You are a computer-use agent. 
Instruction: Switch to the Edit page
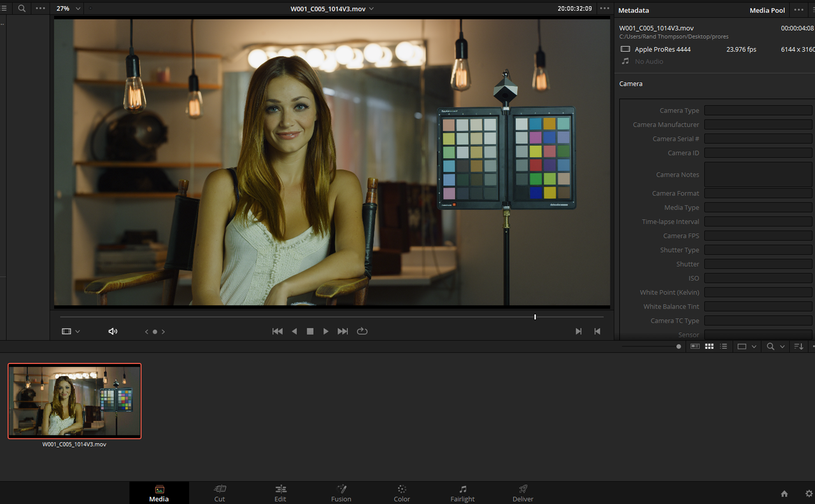pyautogui.click(x=280, y=493)
